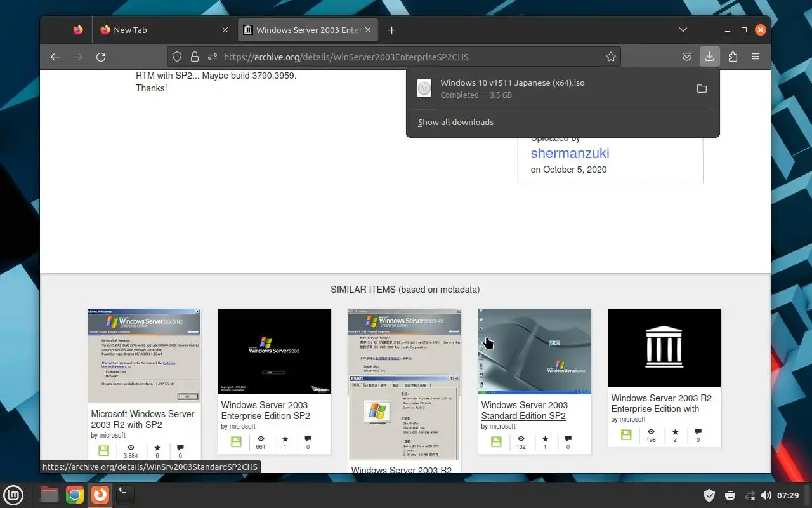Open the Linux Mint start menu
Screen dimensions: 812x508
pos(13,495)
